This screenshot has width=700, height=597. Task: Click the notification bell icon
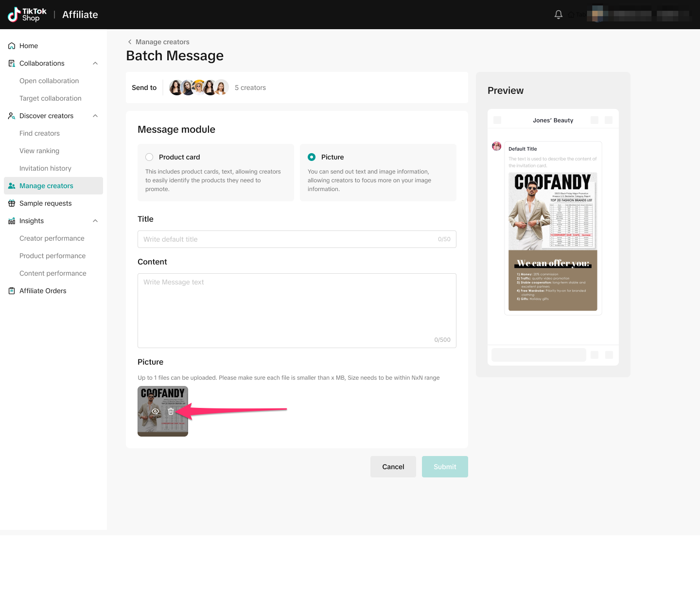tap(558, 15)
